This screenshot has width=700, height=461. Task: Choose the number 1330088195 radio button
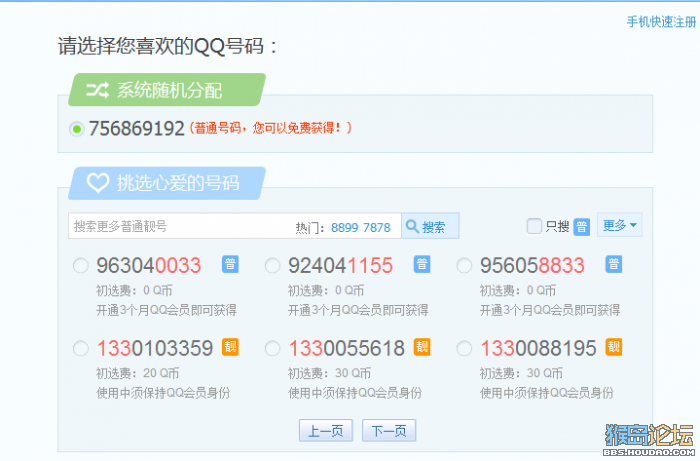tap(464, 348)
